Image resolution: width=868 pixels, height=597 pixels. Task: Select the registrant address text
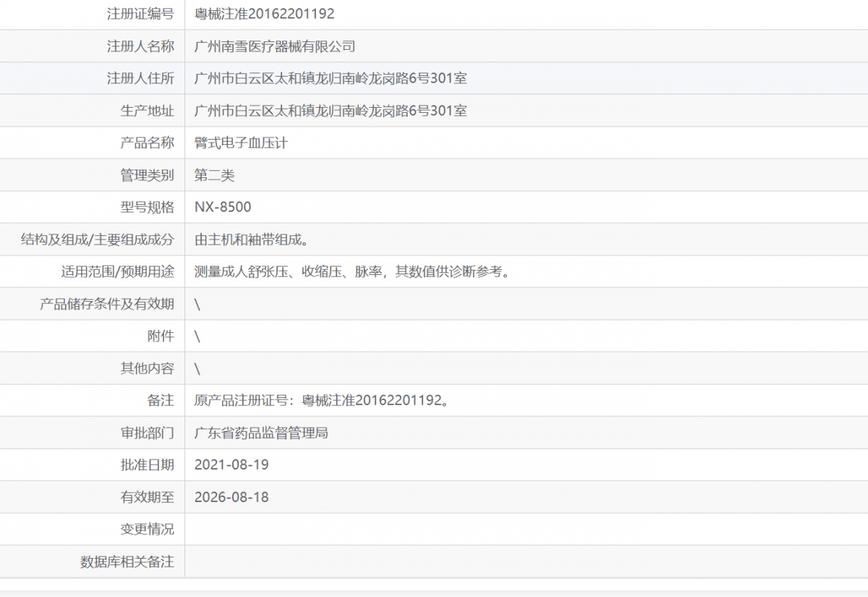329,78
